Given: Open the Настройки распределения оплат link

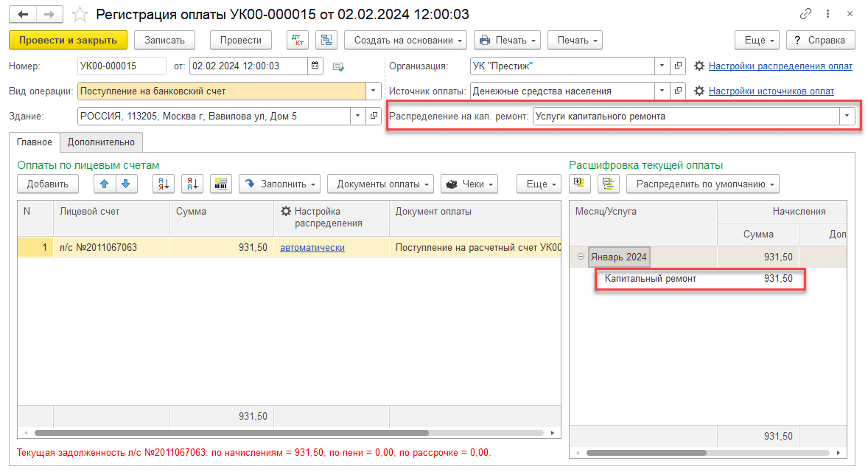Looking at the screenshot, I should 780,66.
